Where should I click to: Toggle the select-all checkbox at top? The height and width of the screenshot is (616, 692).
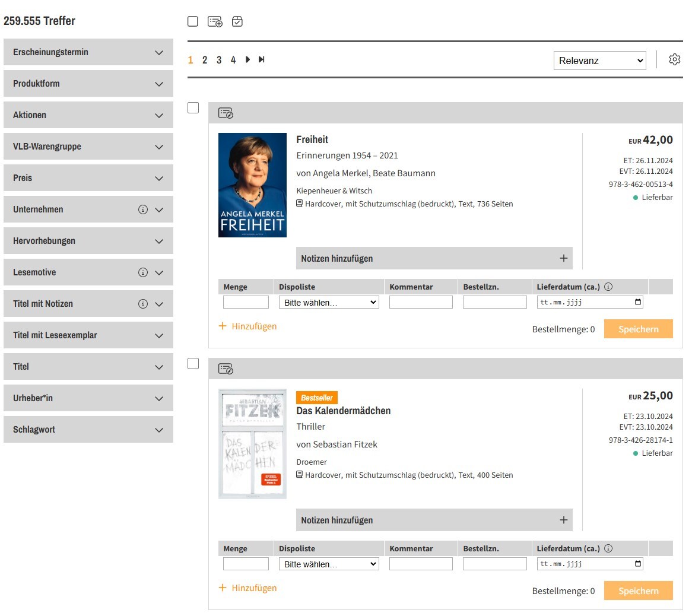[193, 21]
